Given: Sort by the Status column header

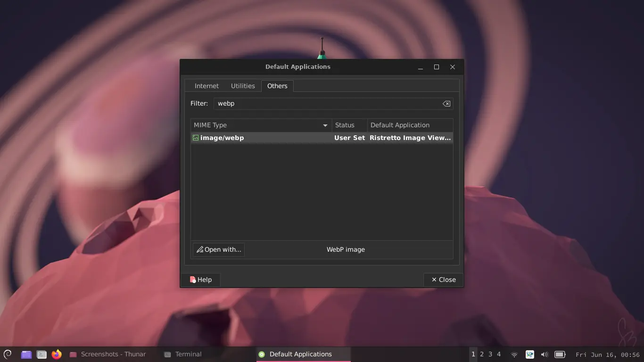Looking at the screenshot, I should (349, 125).
